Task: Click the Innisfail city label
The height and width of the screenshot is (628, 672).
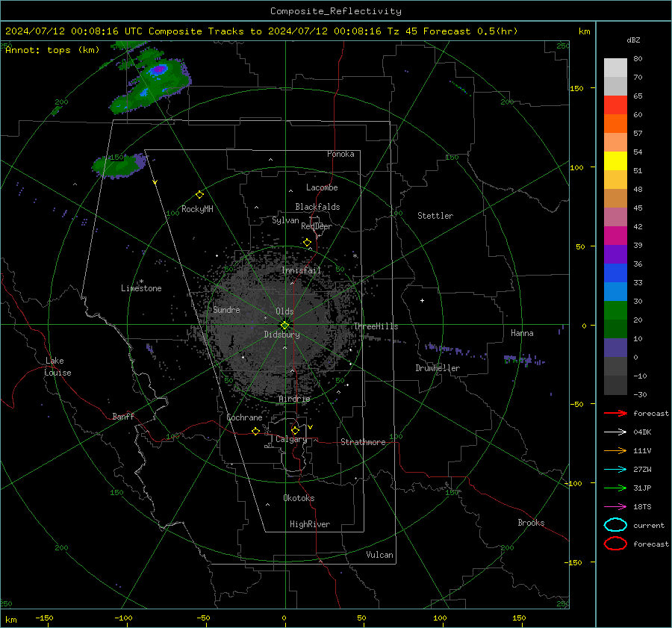Action: pos(301,270)
